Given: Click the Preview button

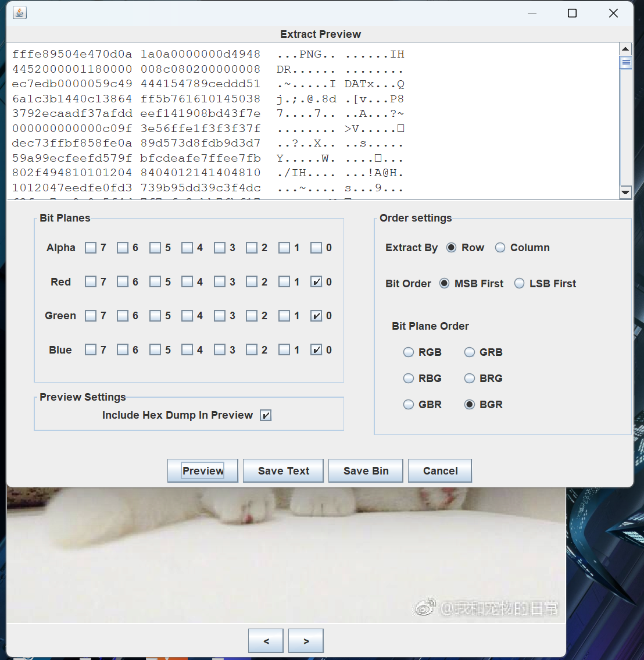Looking at the screenshot, I should click(x=203, y=470).
